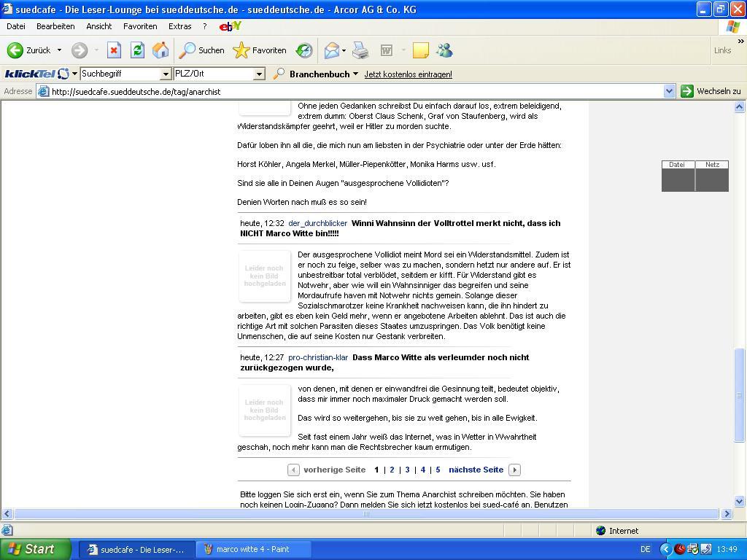Expand the Zurück history dropdown arrow

60,50
